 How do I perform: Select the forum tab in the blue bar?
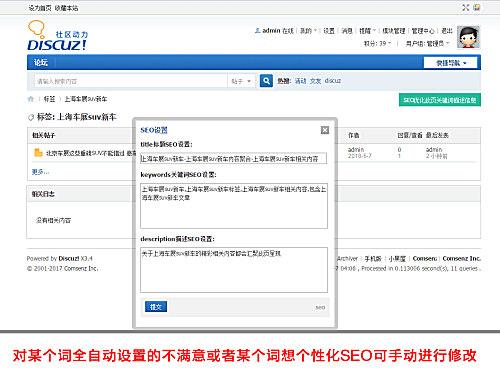41,62
